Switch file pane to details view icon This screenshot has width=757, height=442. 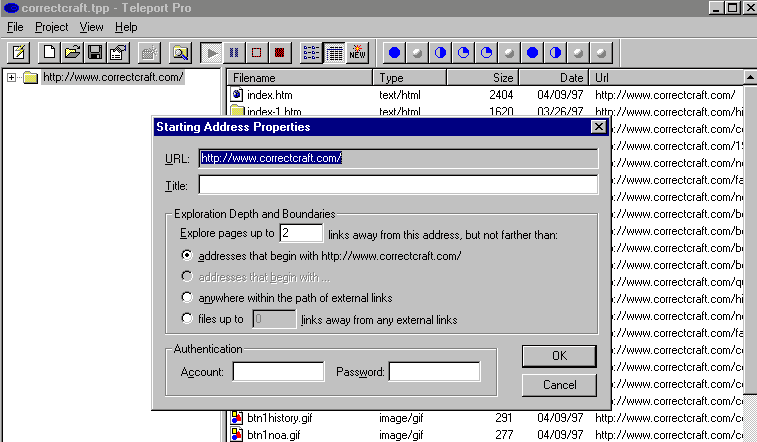(x=334, y=53)
